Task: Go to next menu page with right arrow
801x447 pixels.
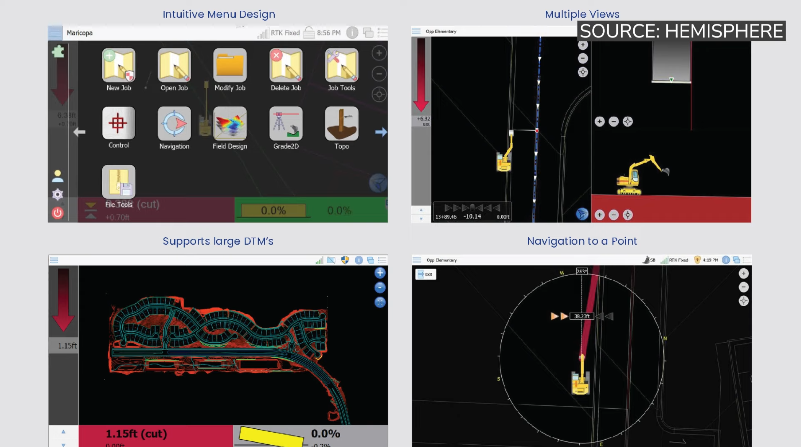Action: [x=380, y=131]
